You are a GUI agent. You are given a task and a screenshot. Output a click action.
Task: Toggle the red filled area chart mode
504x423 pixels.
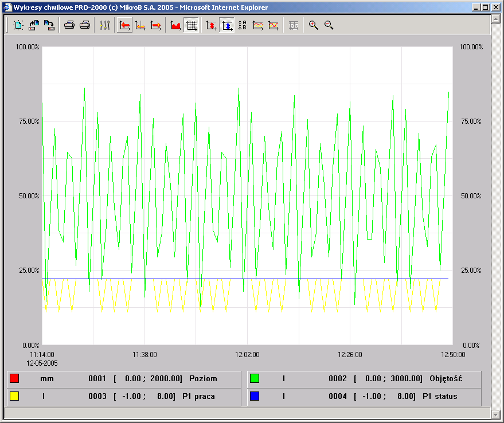coord(175,25)
